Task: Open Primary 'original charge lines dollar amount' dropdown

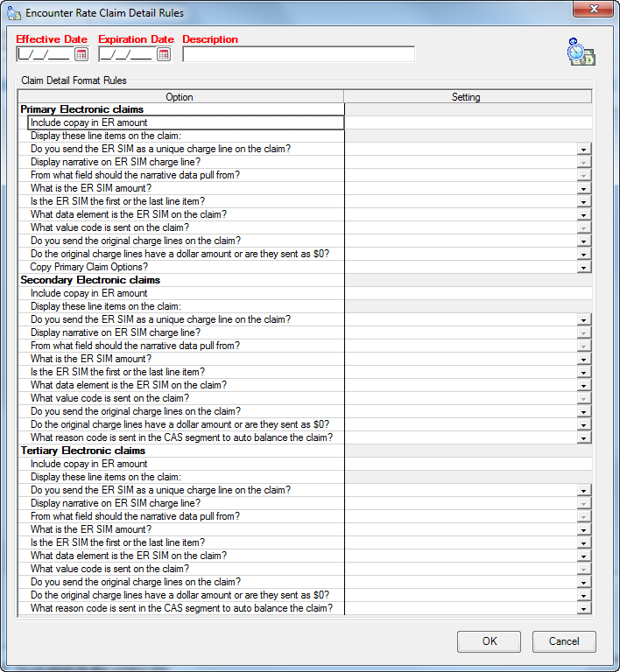Action: [x=583, y=254]
